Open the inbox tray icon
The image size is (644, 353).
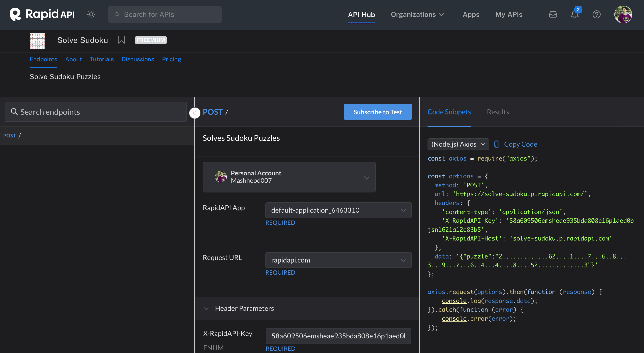pyautogui.click(x=553, y=14)
